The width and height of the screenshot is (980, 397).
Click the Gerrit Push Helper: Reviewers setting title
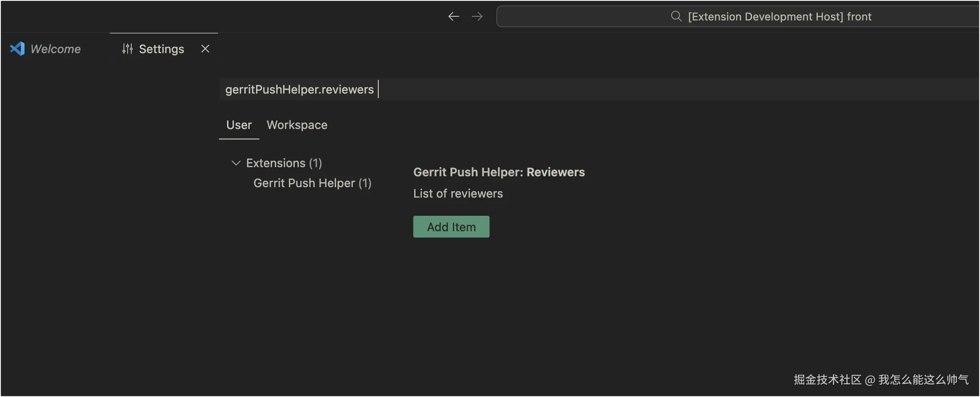point(499,172)
